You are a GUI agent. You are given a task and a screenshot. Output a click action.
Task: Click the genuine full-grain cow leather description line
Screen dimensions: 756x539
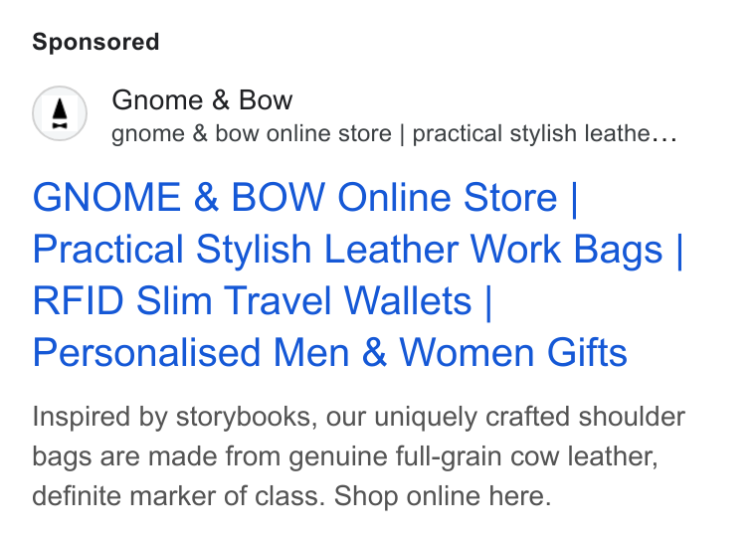pos(345,456)
